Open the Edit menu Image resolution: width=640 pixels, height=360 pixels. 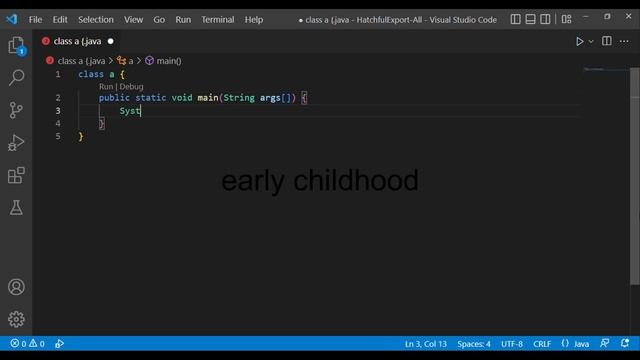point(60,20)
